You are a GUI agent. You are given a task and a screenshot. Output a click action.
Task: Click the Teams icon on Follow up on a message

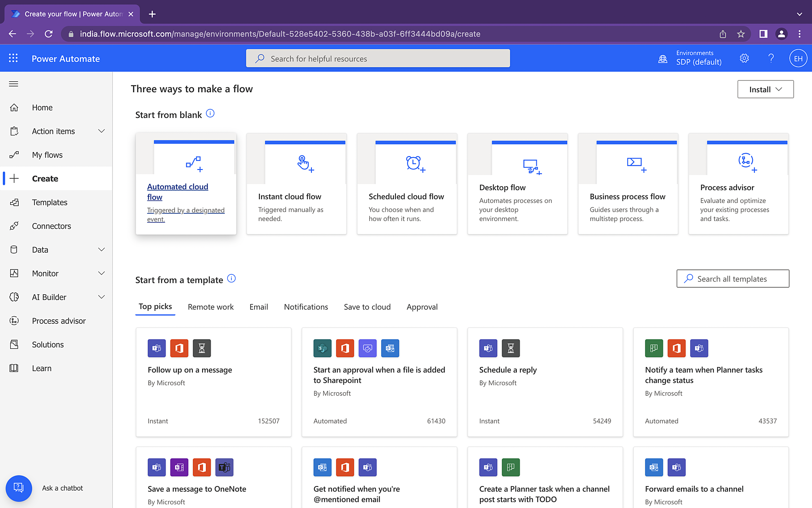click(157, 348)
